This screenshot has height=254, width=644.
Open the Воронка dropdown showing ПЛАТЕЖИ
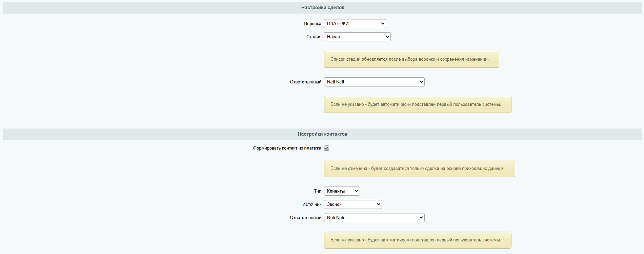click(x=355, y=23)
